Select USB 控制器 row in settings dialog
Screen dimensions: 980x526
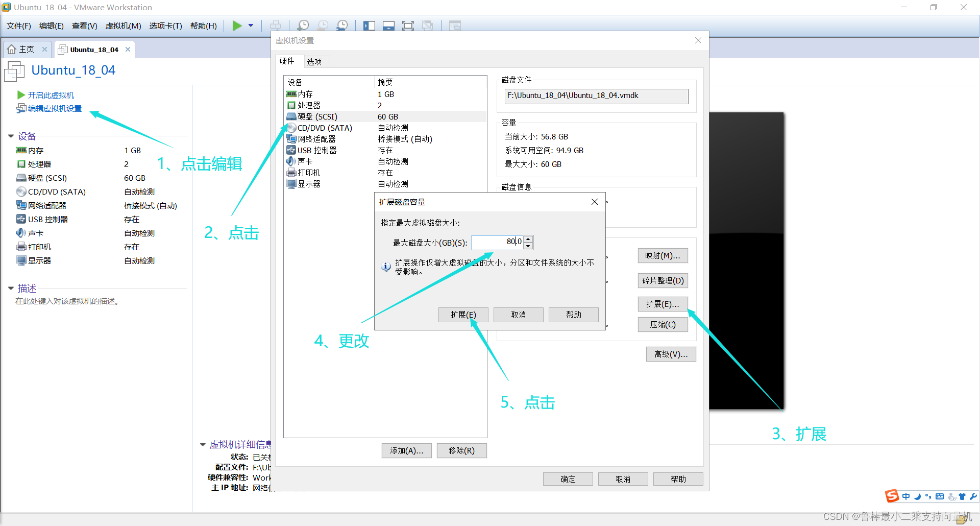click(x=385, y=150)
